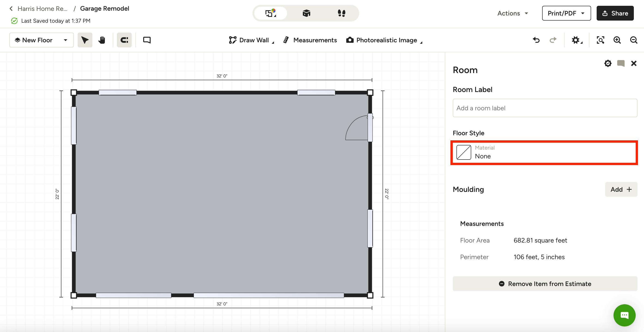
Task: Select the lower window on left wall
Action: (x=74, y=233)
